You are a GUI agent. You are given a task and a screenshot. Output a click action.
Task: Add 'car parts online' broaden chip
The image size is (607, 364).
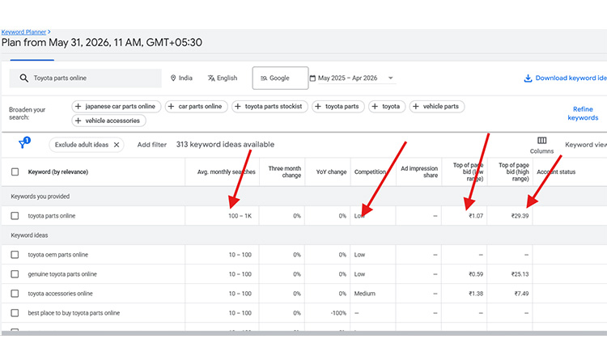click(x=197, y=107)
